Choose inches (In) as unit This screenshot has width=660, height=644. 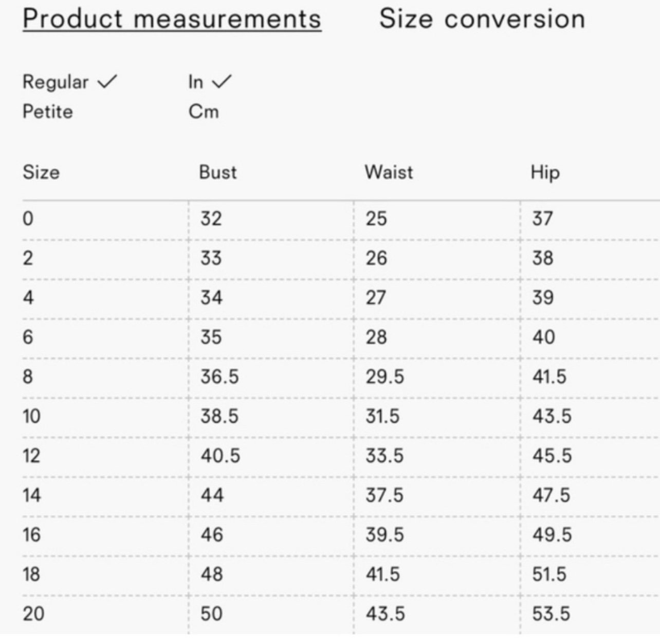[196, 82]
